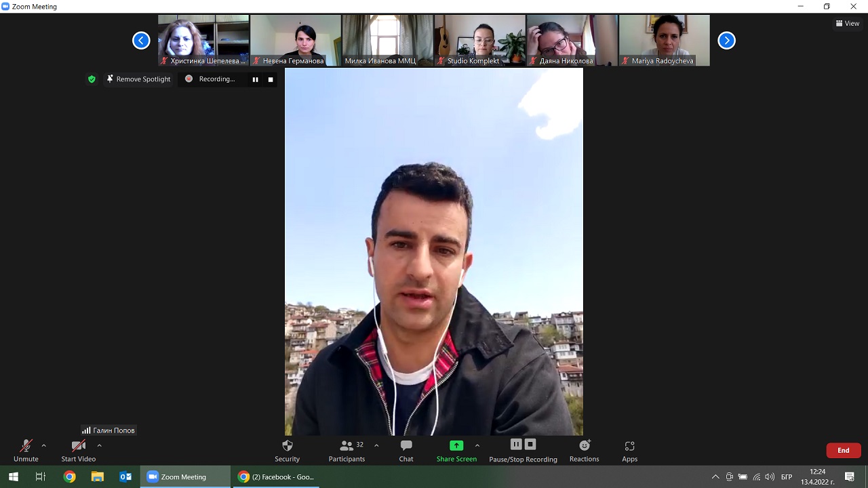The width and height of the screenshot is (868, 488).
Task: Open the View layout menu
Action: (x=848, y=23)
